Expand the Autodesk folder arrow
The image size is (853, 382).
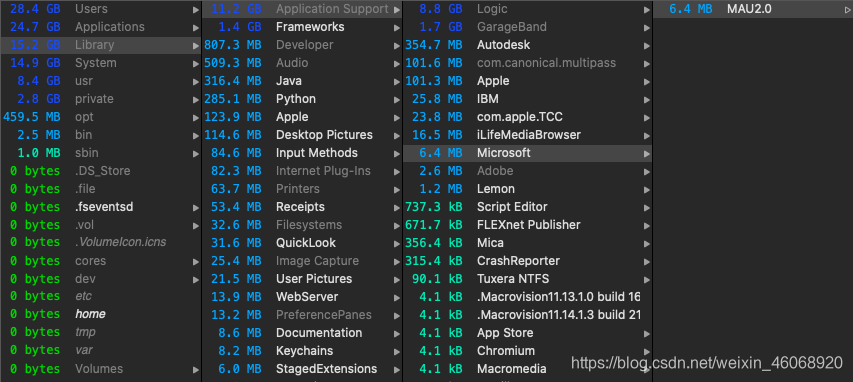click(x=647, y=46)
